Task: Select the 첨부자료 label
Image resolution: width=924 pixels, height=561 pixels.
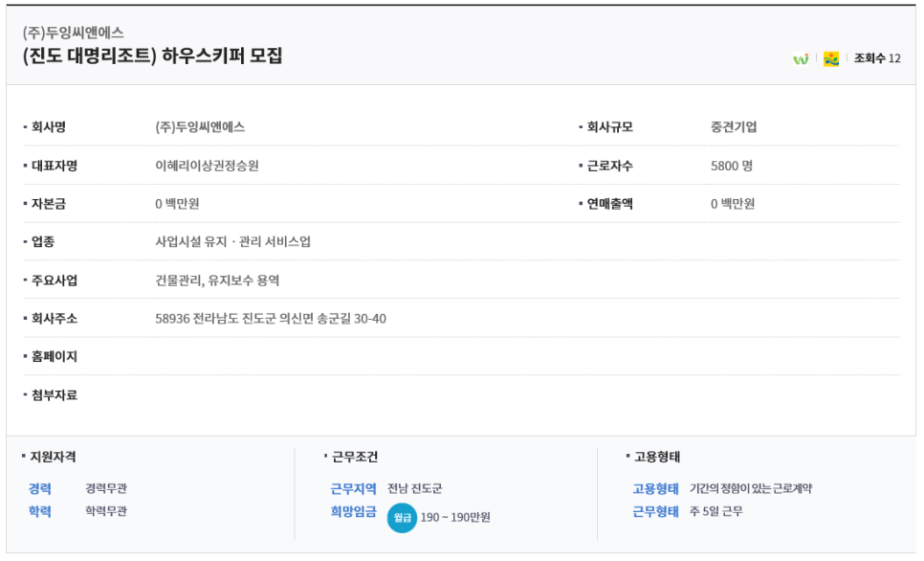Action: coord(55,395)
